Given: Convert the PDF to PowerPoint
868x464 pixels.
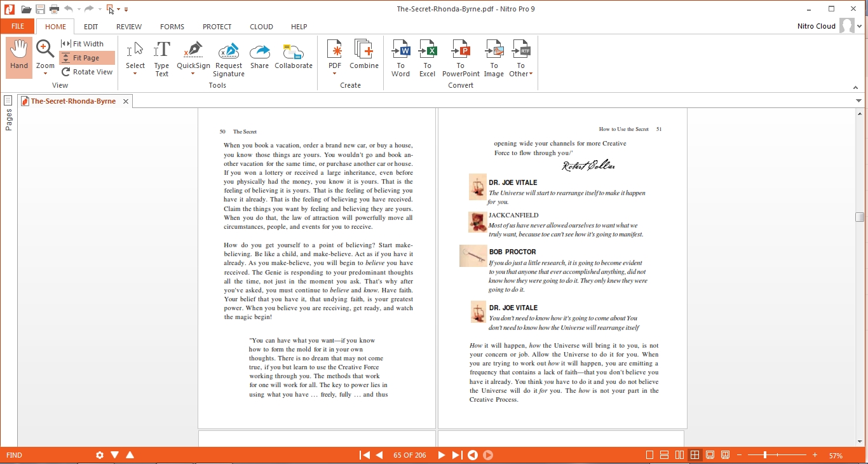Looking at the screenshot, I should pyautogui.click(x=461, y=58).
